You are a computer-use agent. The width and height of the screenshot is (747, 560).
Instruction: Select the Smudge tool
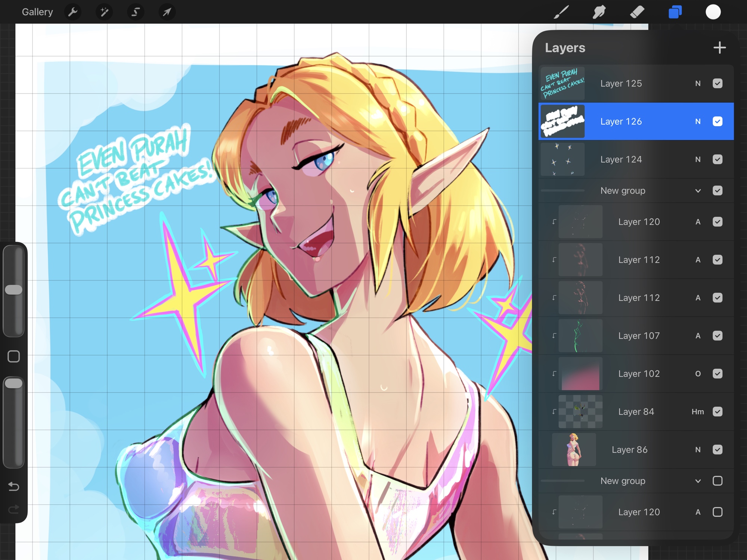click(x=599, y=12)
